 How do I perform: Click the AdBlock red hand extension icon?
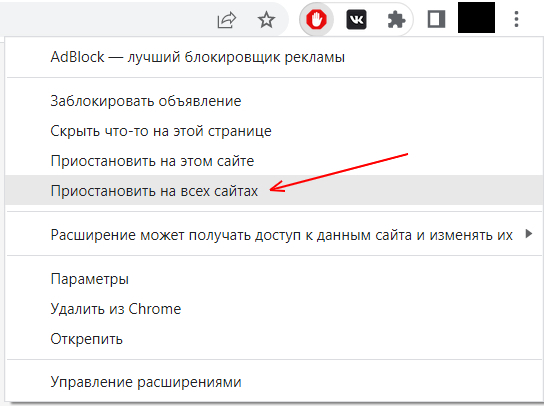pyautogui.click(x=316, y=19)
